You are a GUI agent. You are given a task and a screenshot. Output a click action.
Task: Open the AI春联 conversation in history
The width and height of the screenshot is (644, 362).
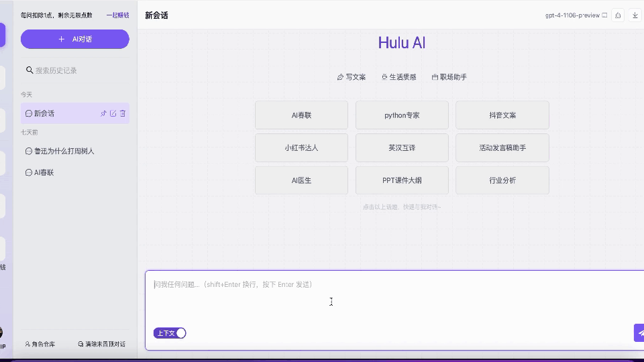(74, 172)
